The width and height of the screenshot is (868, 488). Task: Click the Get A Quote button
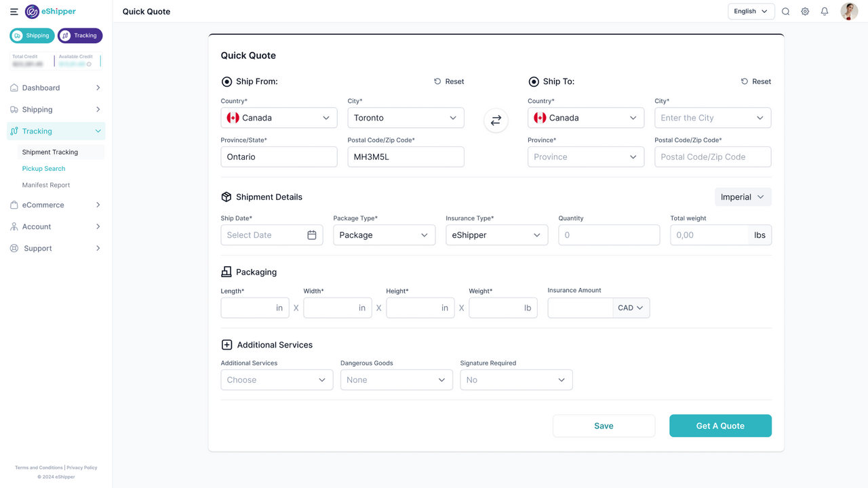click(720, 426)
